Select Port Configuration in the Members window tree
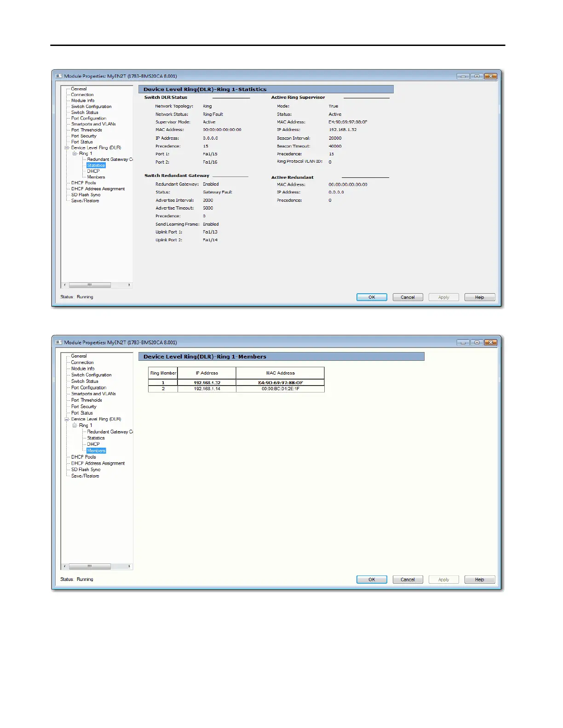563x728 pixels. point(88,388)
